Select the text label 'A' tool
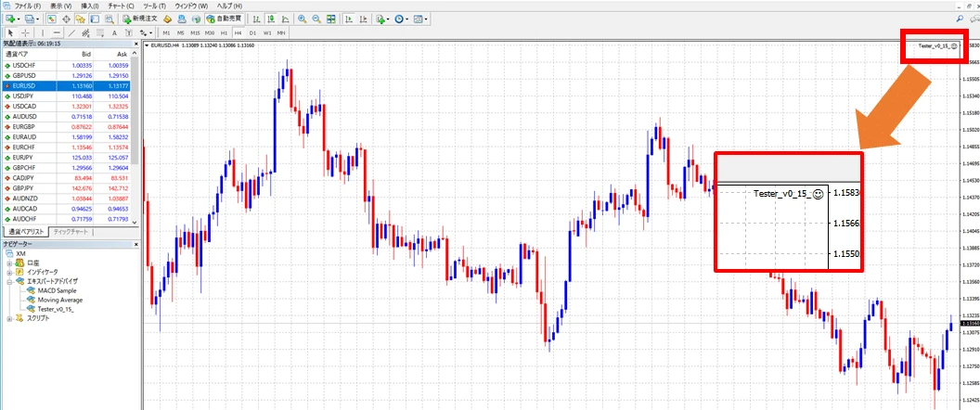This screenshot has height=410, width=980. (114, 32)
